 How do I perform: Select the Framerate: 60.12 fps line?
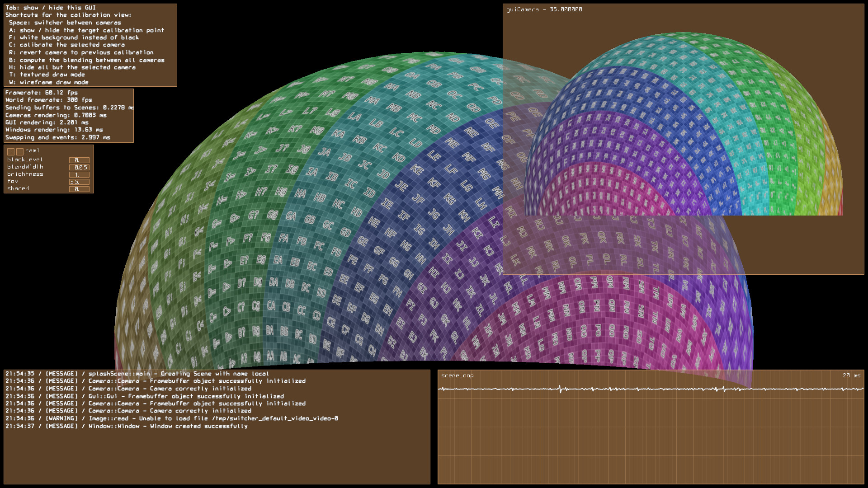[41, 92]
